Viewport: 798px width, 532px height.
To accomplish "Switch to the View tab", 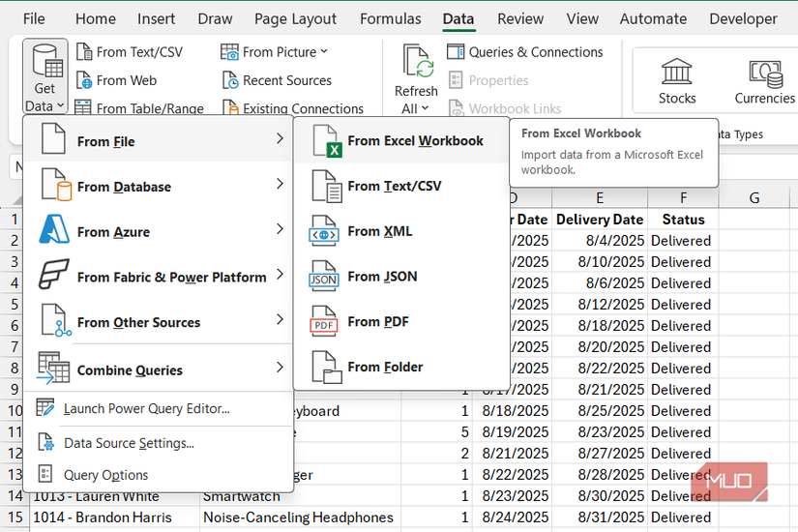I will click(582, 18).
